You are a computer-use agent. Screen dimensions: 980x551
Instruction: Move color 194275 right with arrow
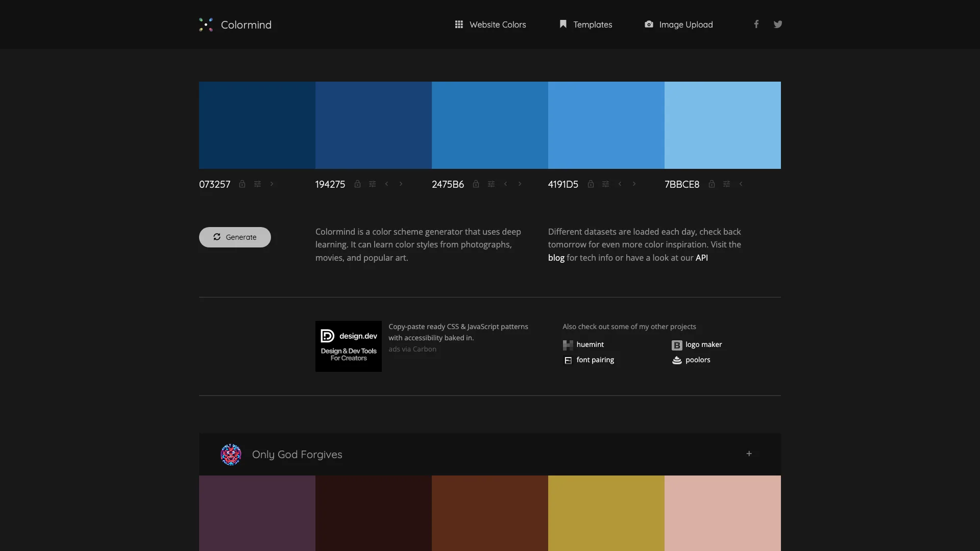pyautogui.click(x=401, y=184)
